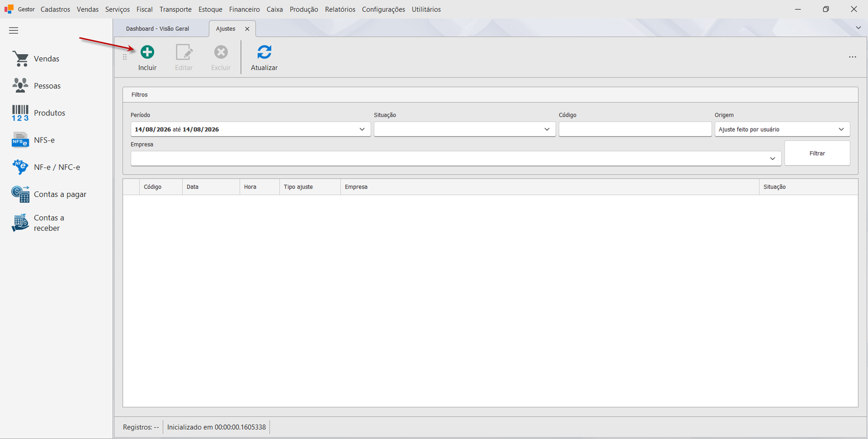Sort by Data column header
Screen dimensions: 868x439
click(x=210, y=187)
